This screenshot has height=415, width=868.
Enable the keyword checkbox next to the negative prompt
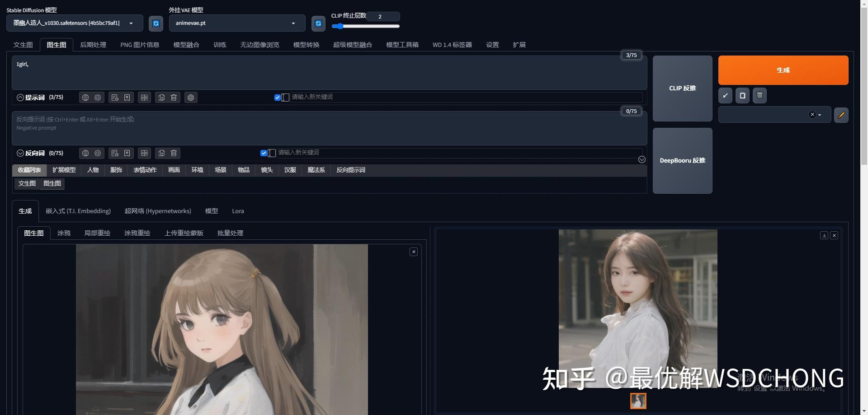264,153
